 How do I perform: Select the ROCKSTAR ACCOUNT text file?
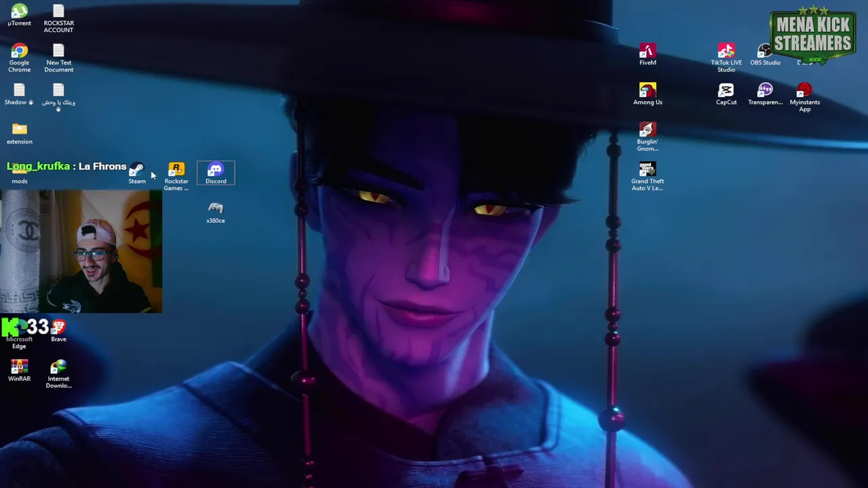tap(58, 19)
